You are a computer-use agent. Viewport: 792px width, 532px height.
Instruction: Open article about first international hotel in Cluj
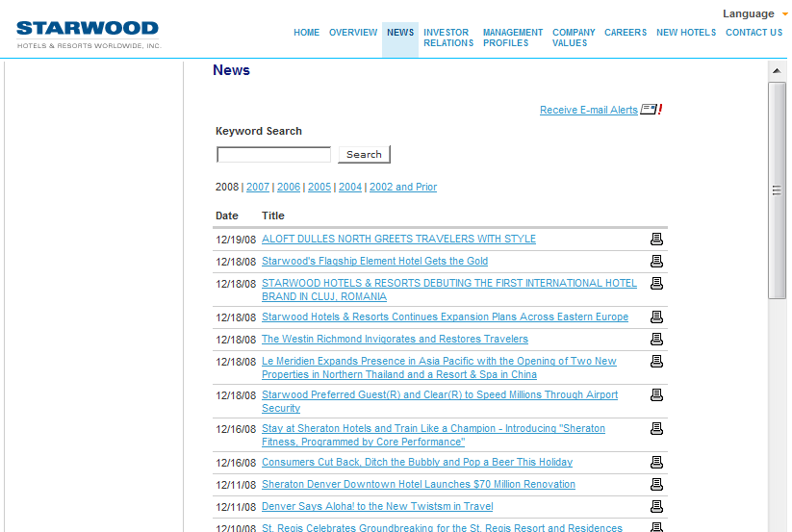click(449, 291)
